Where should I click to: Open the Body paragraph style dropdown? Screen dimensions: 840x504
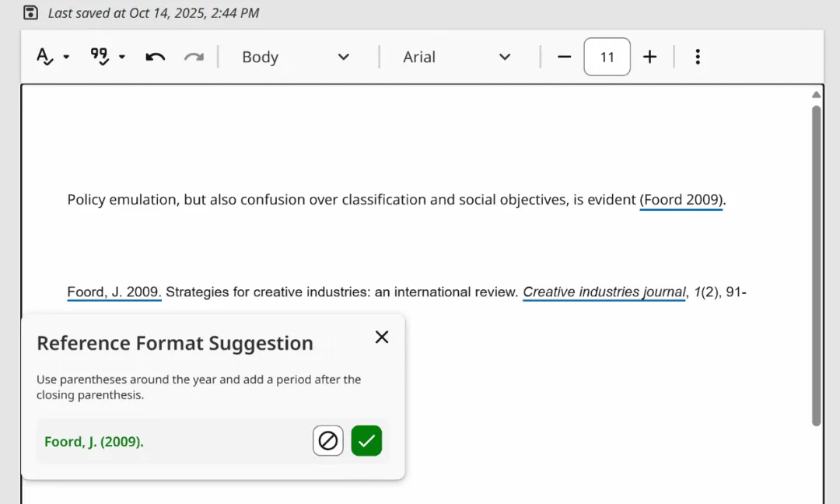click(296, 57)
